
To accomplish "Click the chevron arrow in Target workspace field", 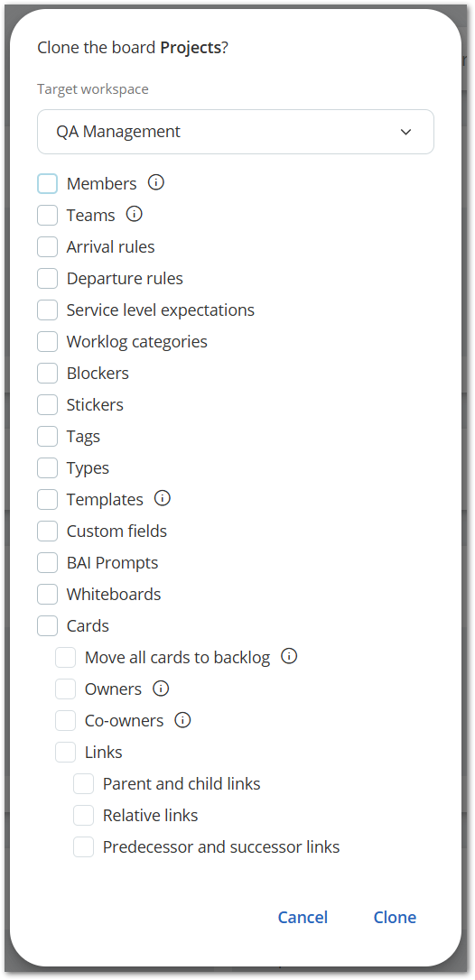I will click(x=406, y=132).
